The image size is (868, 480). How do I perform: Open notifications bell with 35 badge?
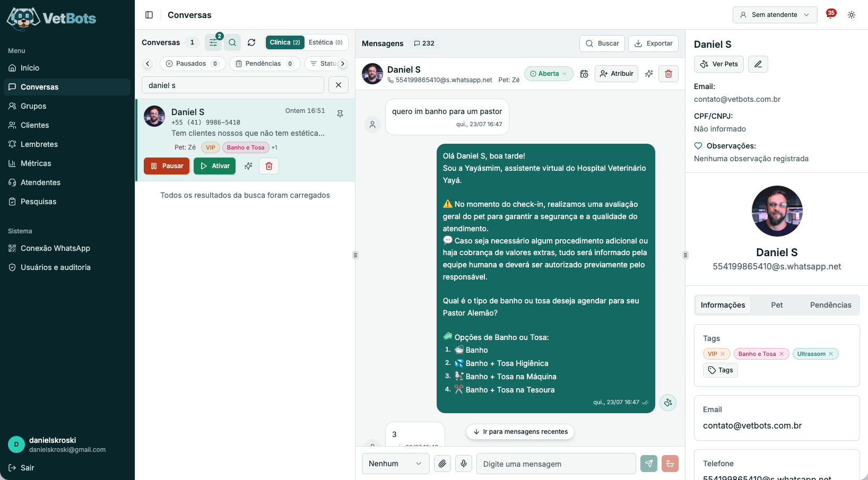pyautogui.click(x=830, y=14)
